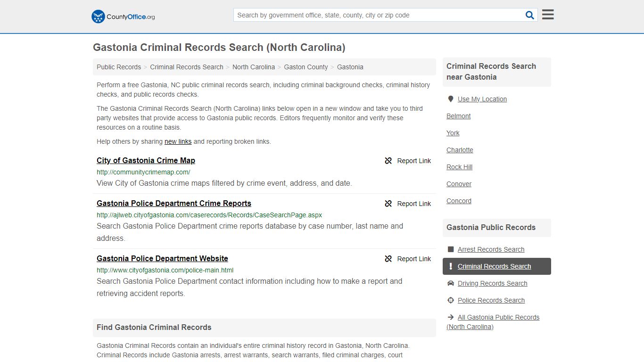This screenshot has width=644, height=362.
Task: Click the Gastonia Public Records sidebar heading
Action: (x=491, y=227)
